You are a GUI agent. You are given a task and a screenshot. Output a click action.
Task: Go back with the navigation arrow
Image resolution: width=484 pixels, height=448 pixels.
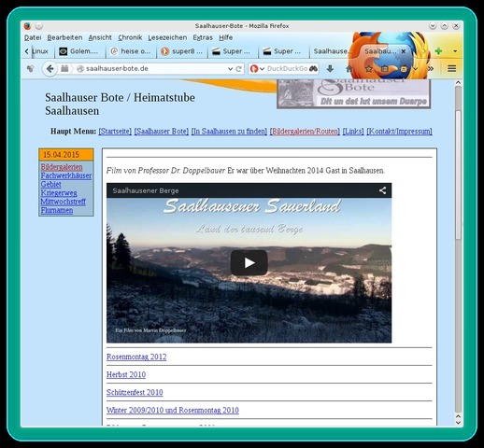coord(50,69)
